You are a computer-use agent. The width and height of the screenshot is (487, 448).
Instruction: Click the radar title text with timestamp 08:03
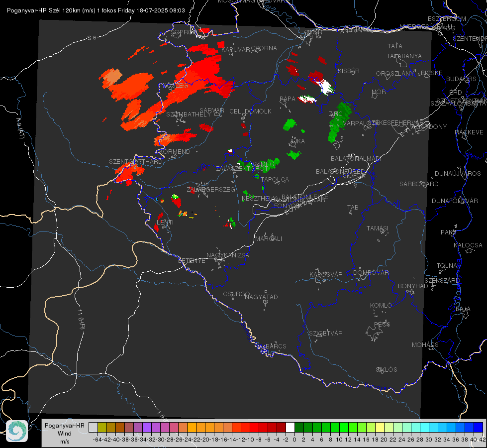(96, 10)
